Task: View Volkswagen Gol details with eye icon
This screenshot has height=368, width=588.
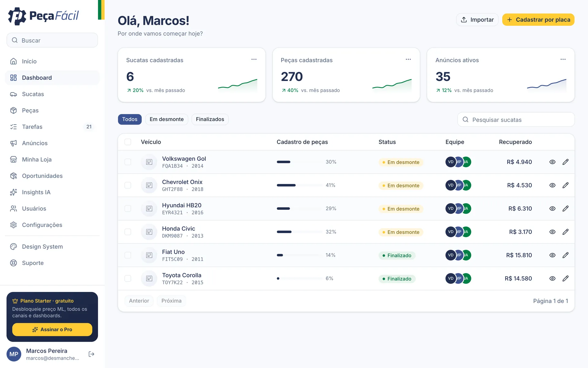Action: pyautogui.click(x=552, y=162)
